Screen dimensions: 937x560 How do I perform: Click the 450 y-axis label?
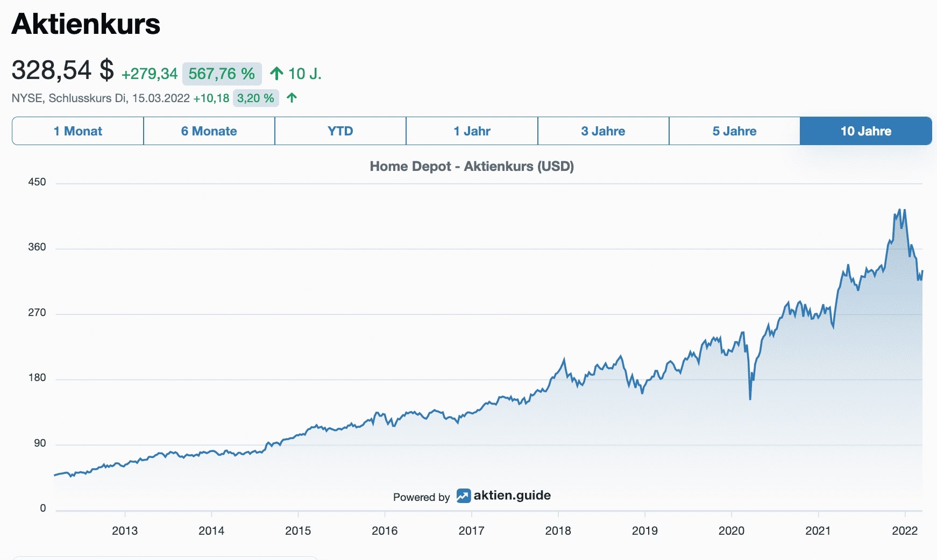37,182
